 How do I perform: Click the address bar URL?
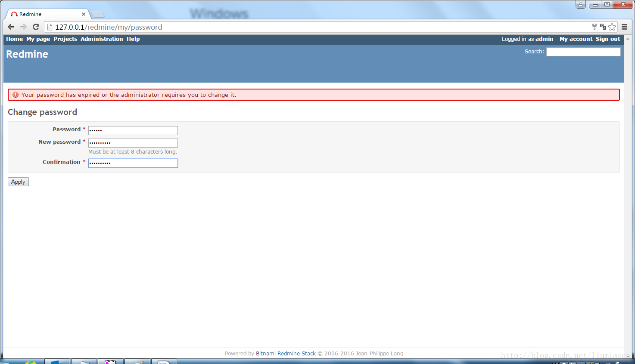(x=109, y=27)
